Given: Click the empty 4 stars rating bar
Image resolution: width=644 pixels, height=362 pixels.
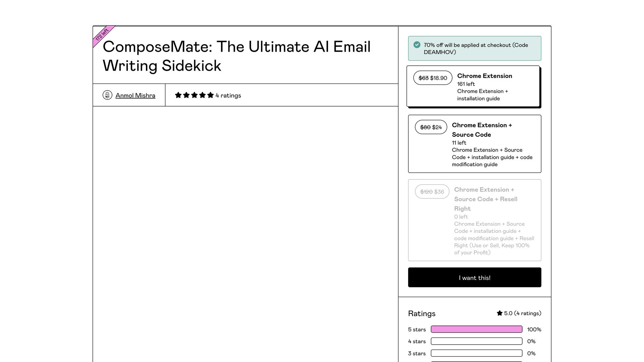Looking at the screenshot, I should tap(476, 341).
